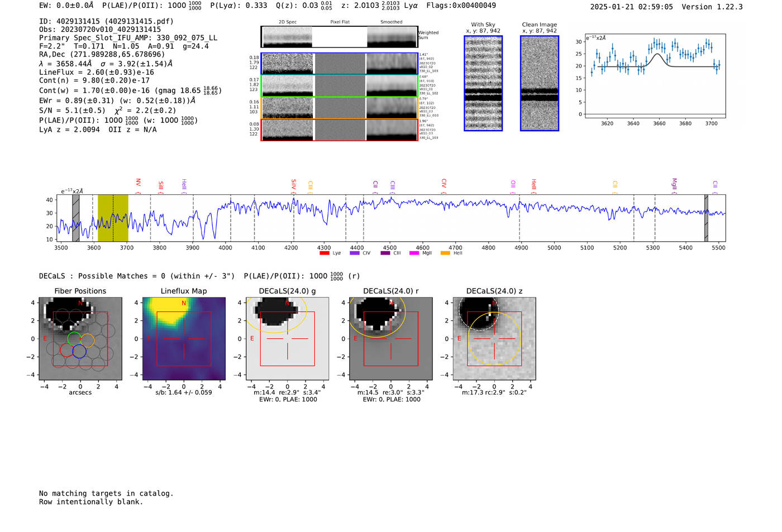Open the orange-bordered 2D spectrum fiber row
This screenshot has height=532, width=782.
click(x=340, y=108)
